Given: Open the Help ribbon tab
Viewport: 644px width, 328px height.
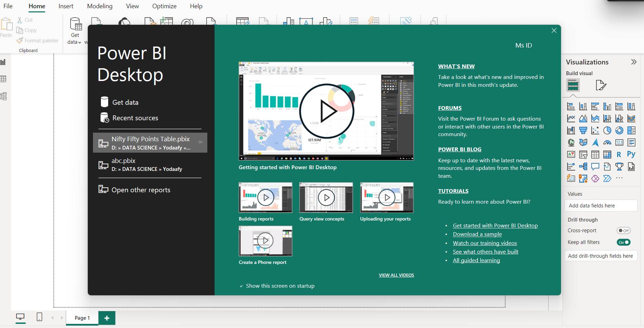Looking at the screenshot, I should click(x=196, y=6).
